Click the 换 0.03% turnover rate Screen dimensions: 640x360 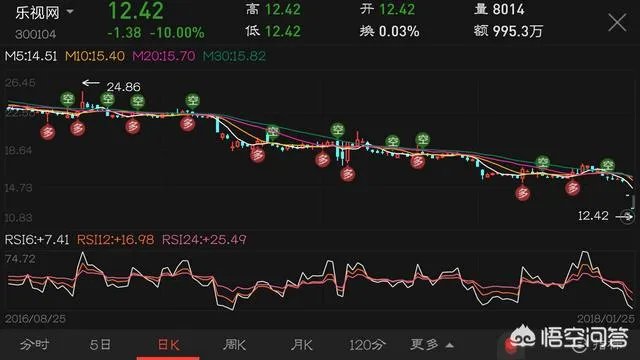coord(389,31)
